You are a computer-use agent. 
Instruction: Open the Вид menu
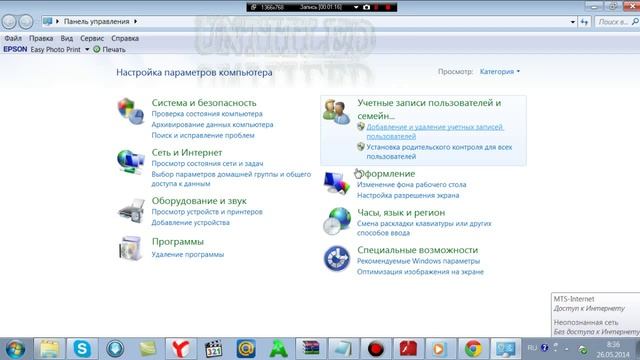pyautogui.click(x=67, y=38)
